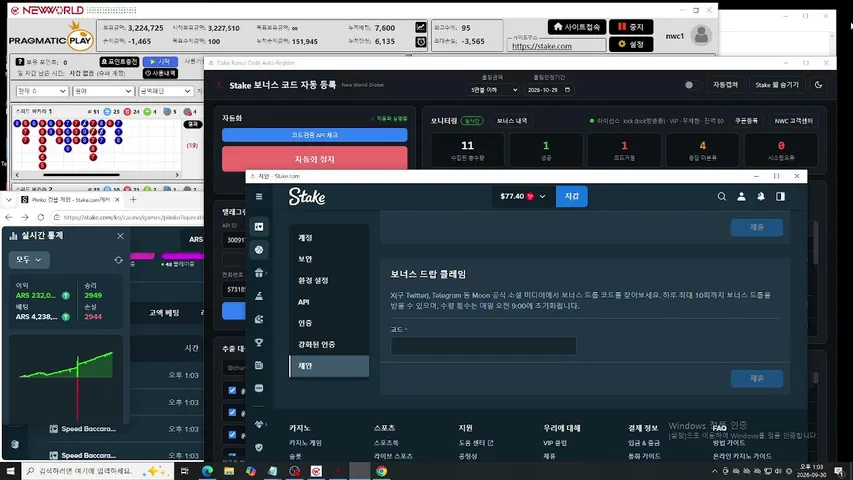Close the live statistics panel
Screen dimensions: 853x480
click(120, 236)
